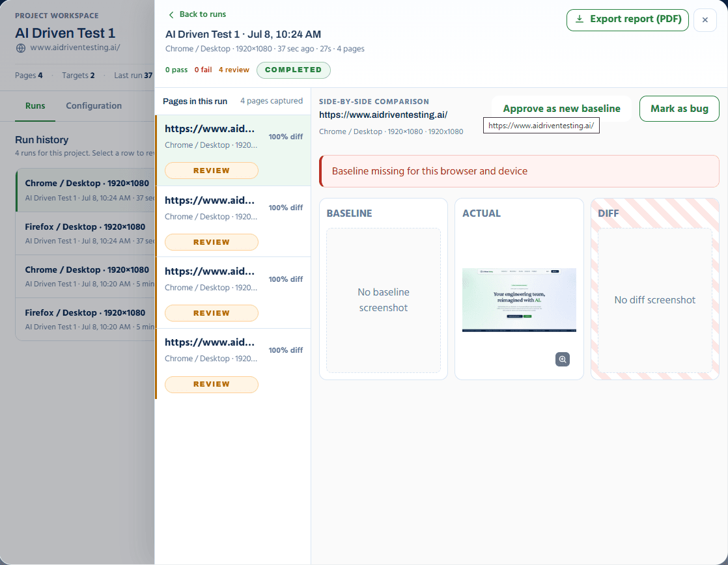Click the back chevron arrow icon
The width and height of the screenshot is (728, 565).
[x=171, y=15]
